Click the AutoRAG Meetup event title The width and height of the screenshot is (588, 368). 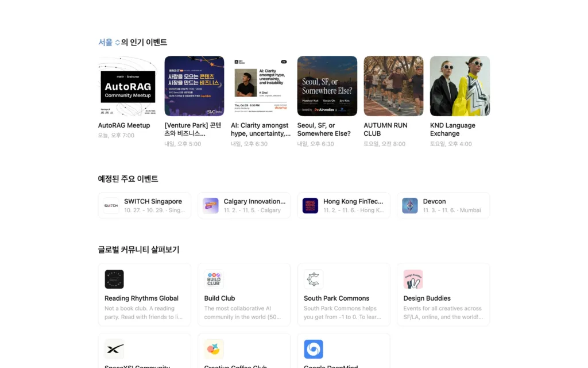click(124, 125)
